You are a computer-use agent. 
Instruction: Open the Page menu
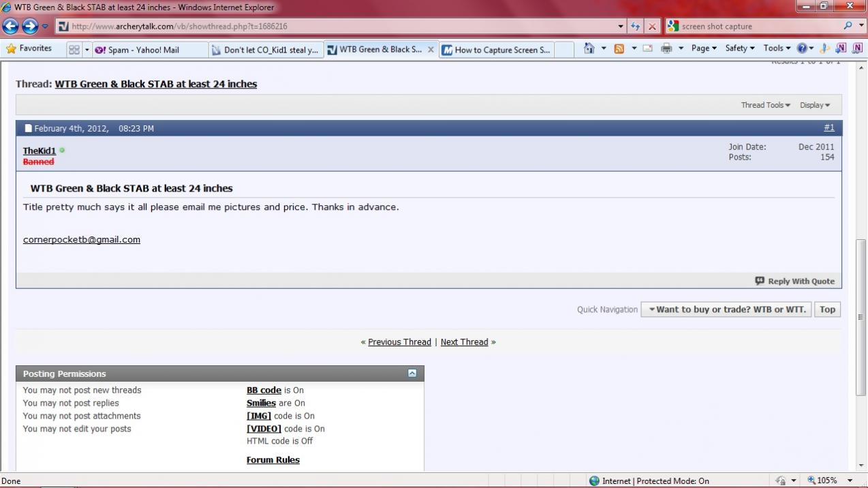click(703, 48)
